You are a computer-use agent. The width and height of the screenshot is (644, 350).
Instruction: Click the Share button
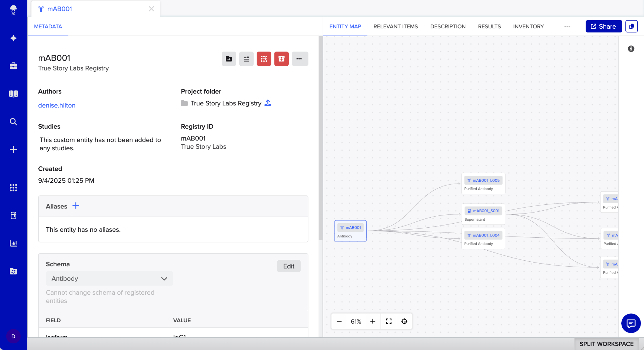[x=603, y=26]
